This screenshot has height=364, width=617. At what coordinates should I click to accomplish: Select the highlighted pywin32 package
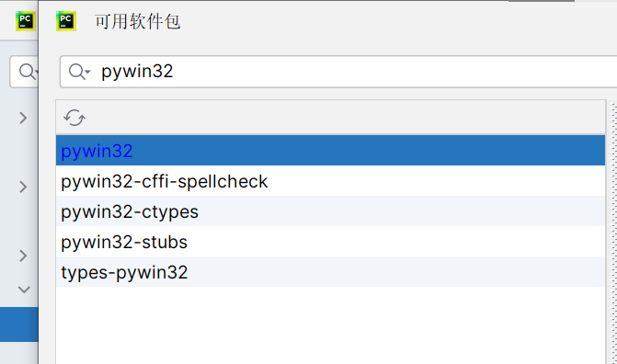pyautogui.click(x=330, y=151)
